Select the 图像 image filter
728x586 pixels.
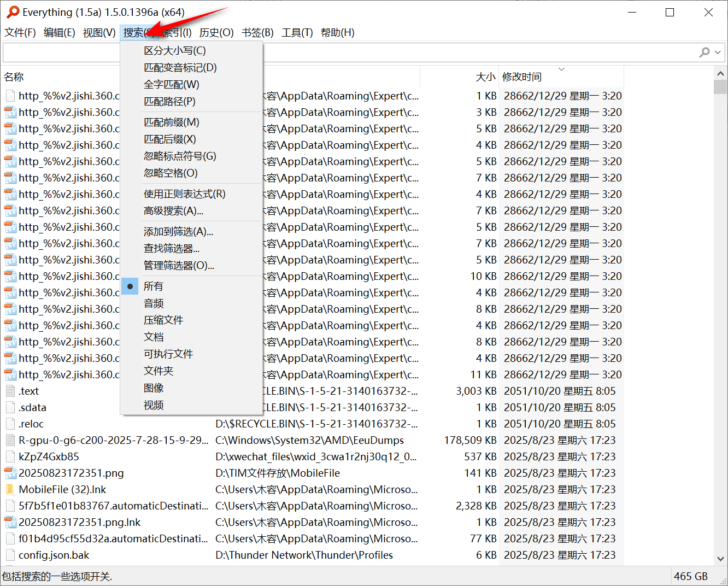tap(192, 388)
